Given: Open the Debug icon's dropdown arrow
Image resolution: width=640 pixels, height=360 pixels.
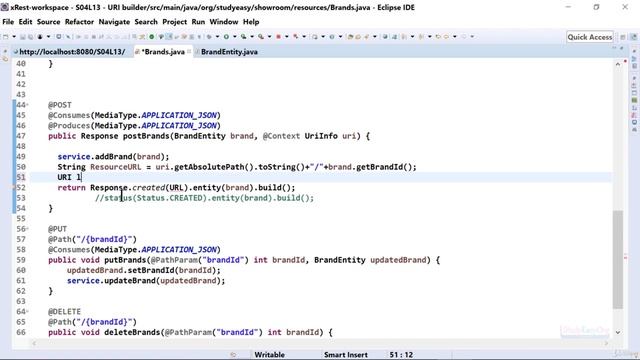Looking at the screenshot, I should click(x=217, y=37).
